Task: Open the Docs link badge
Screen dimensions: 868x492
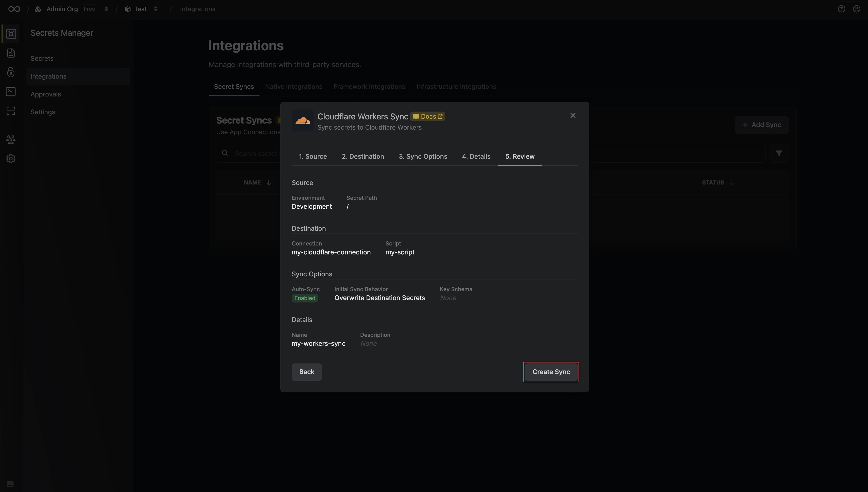Action: [x=428, y=117]
